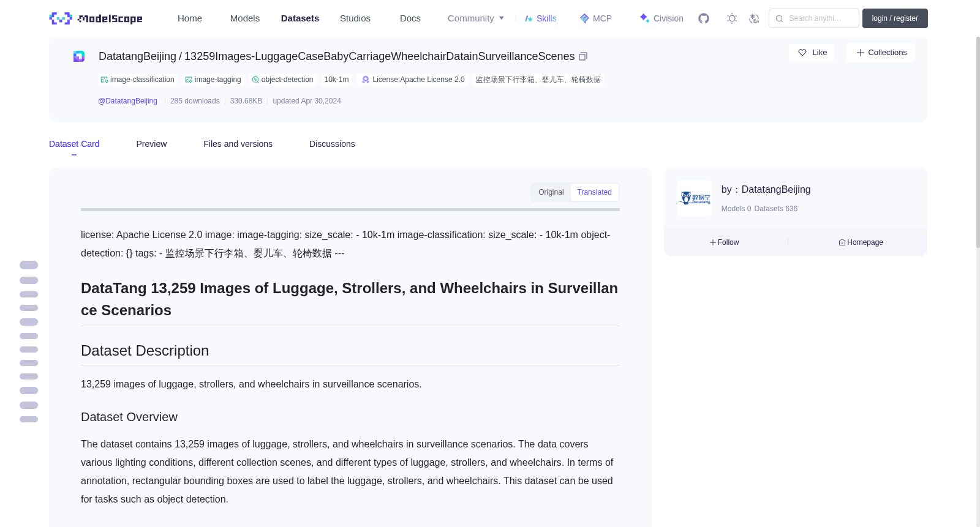The height and width of the screenshot is (527, 980).
Task: Click the Apache License 2.0 tag
Action: (x=413, y=80)
